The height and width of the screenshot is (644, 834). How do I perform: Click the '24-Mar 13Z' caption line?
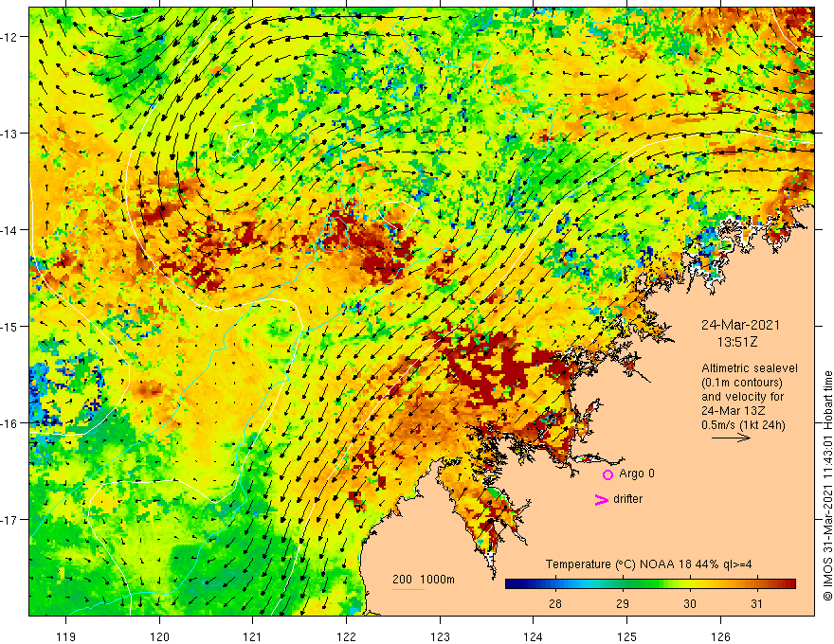pos(733,411)
